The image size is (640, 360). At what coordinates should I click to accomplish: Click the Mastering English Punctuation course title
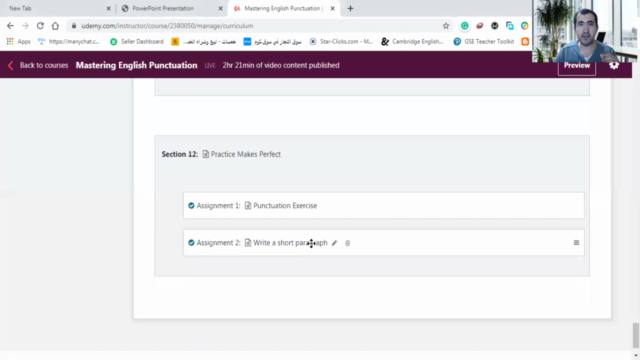click(136, 65)
